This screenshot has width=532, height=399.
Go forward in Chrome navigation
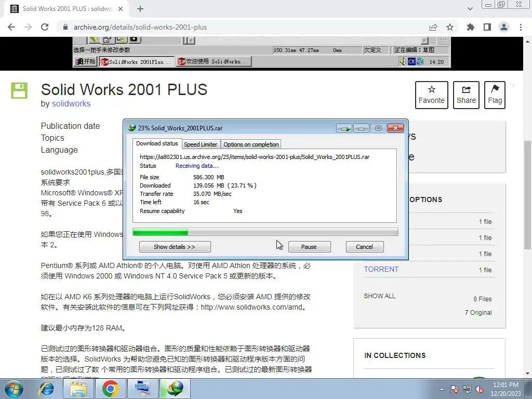28,27
